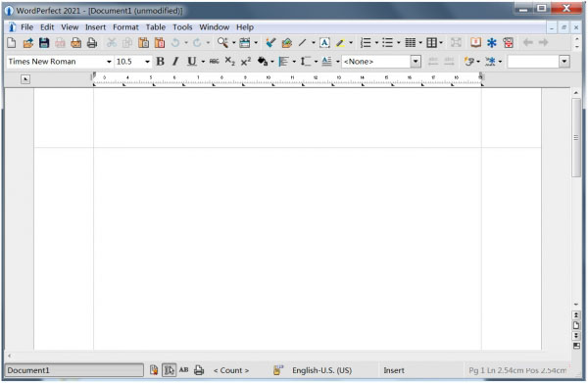Click the QuickFormat paint roller icon
This screenshot has width=588, height=383.
point(270,43)
